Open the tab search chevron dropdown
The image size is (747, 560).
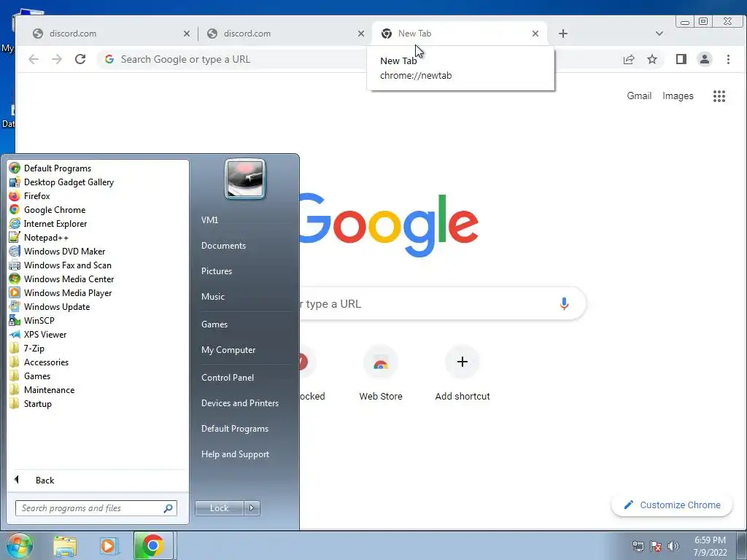coord(659,34)
